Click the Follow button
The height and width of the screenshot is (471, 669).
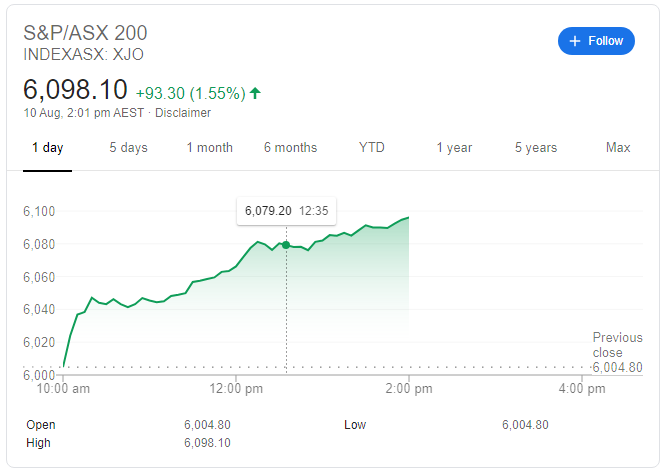596,41
